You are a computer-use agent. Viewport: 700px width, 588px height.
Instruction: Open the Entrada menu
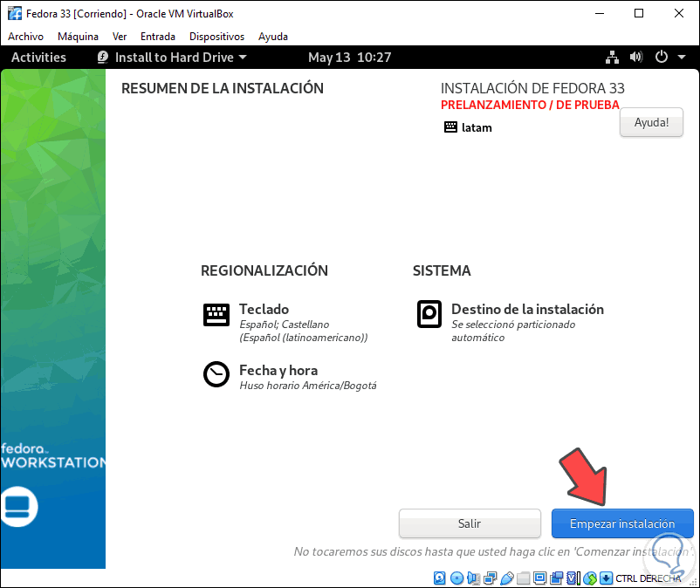tap(158, 37)
